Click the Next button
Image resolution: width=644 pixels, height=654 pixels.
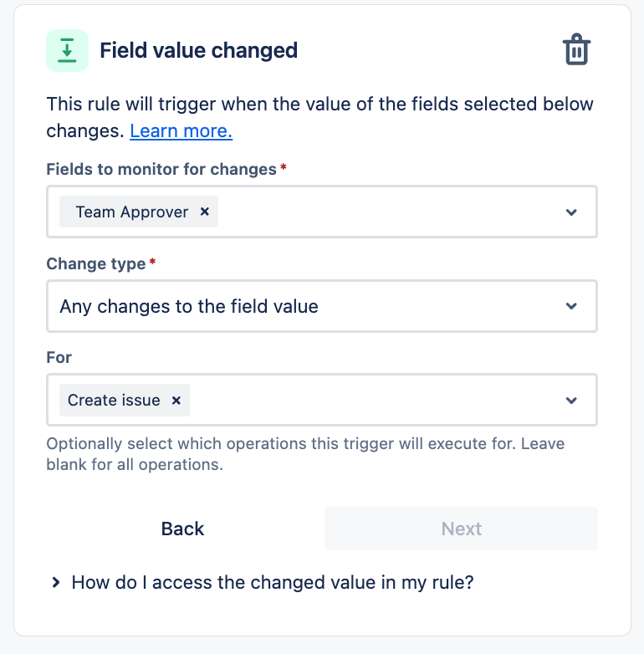[x=461, y=529]
